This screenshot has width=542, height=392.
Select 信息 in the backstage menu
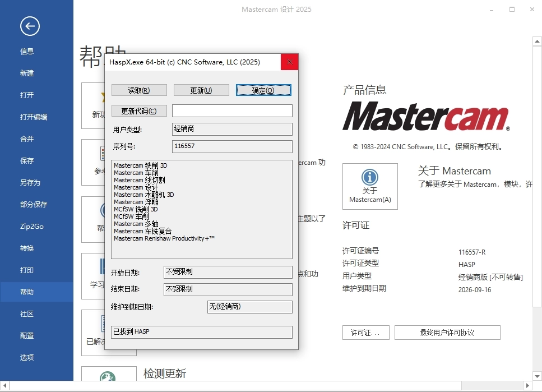pyautogui.click(x=27, y=52)
